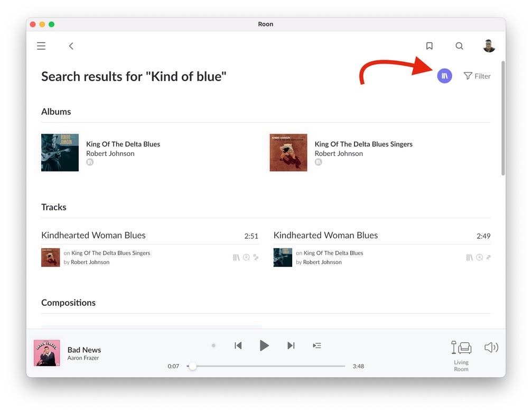Open the volume speaker control
This screenshot has height=412, width=532.
pos(491,347)
